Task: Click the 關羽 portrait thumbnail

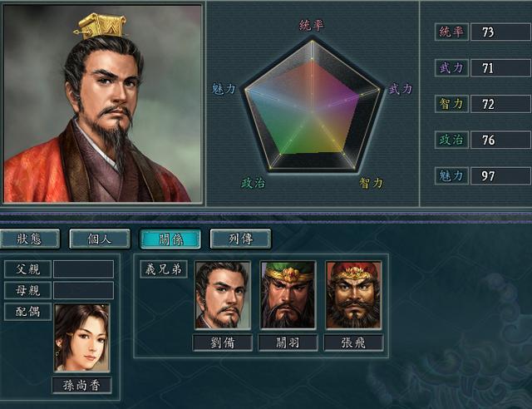Action: (288, 295)
